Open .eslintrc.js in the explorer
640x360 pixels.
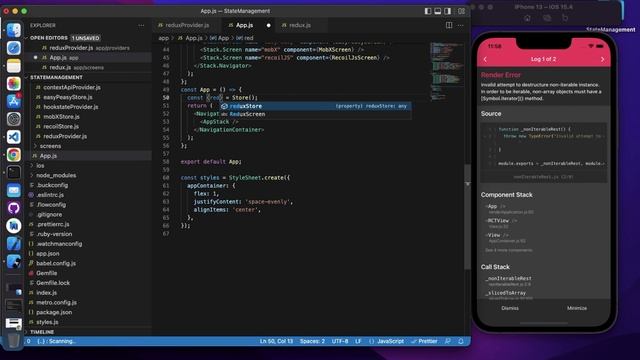50,195
